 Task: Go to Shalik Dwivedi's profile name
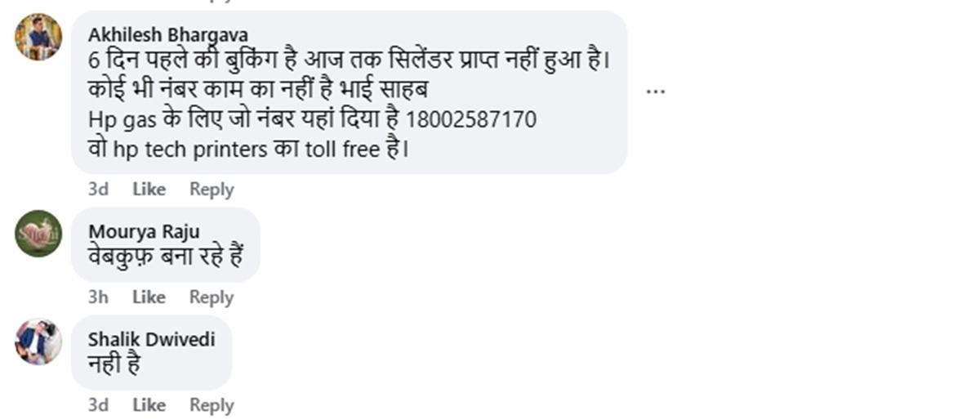152,338
